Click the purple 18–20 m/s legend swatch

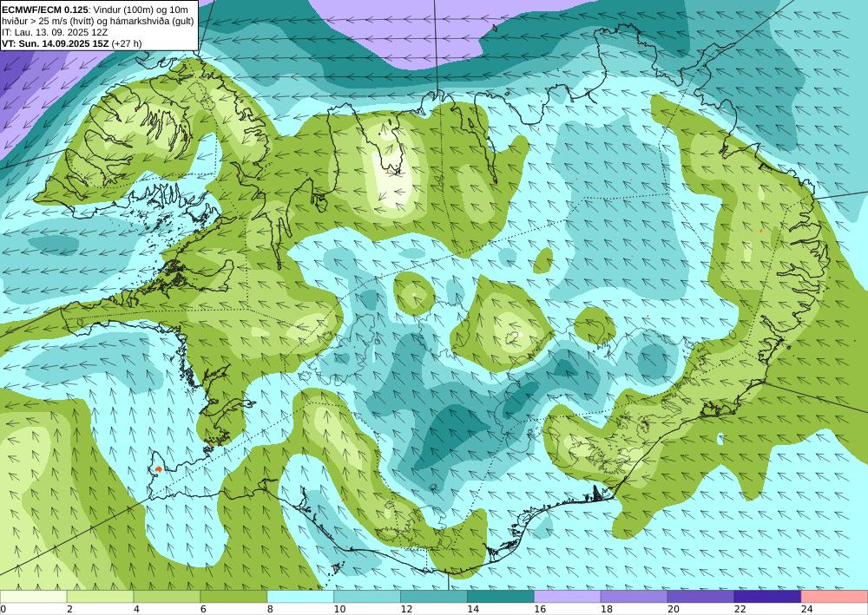click(634, 597)
